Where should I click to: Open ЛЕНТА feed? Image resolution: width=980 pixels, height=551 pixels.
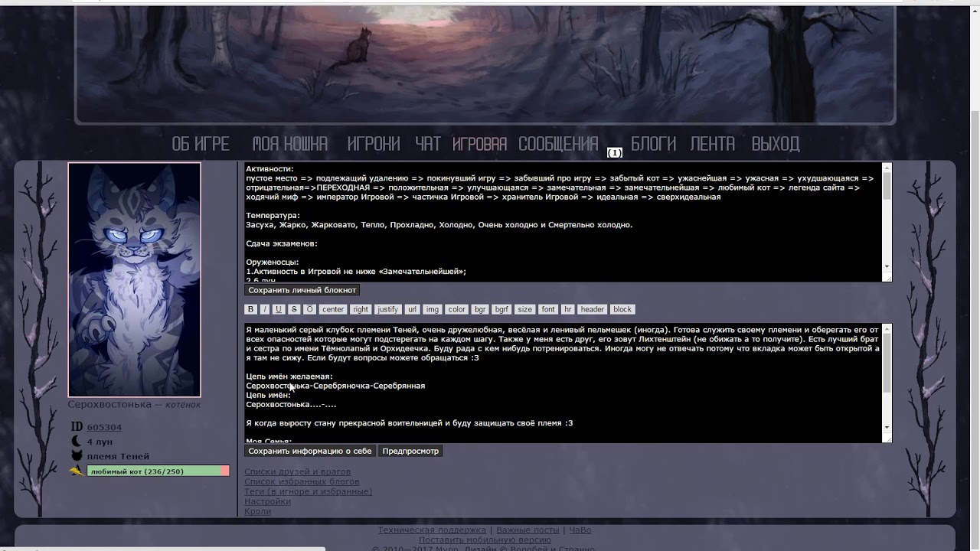tap(712, 144)
